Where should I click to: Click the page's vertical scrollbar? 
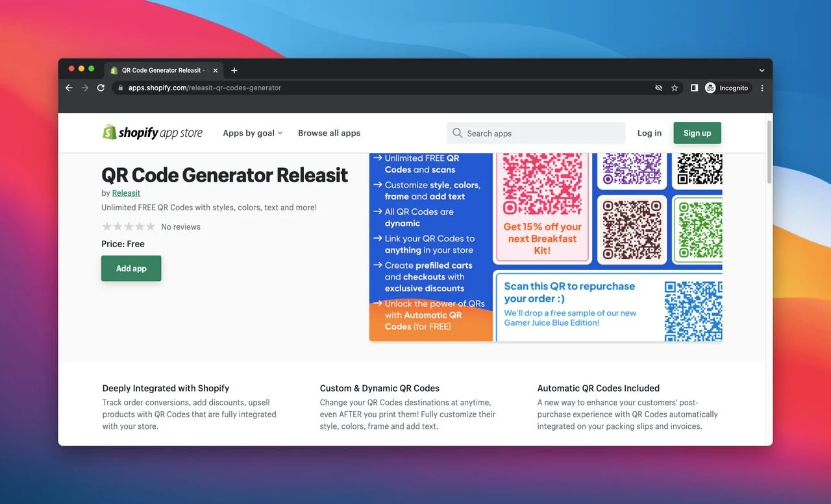769,151
